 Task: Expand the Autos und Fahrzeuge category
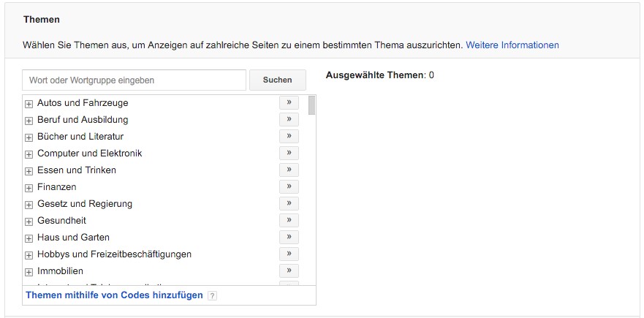tap(29, 105)
